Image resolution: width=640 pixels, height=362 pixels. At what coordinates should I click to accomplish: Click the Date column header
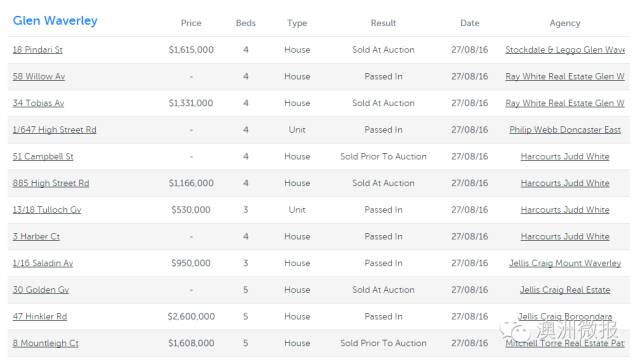click(x=470, y=23)
